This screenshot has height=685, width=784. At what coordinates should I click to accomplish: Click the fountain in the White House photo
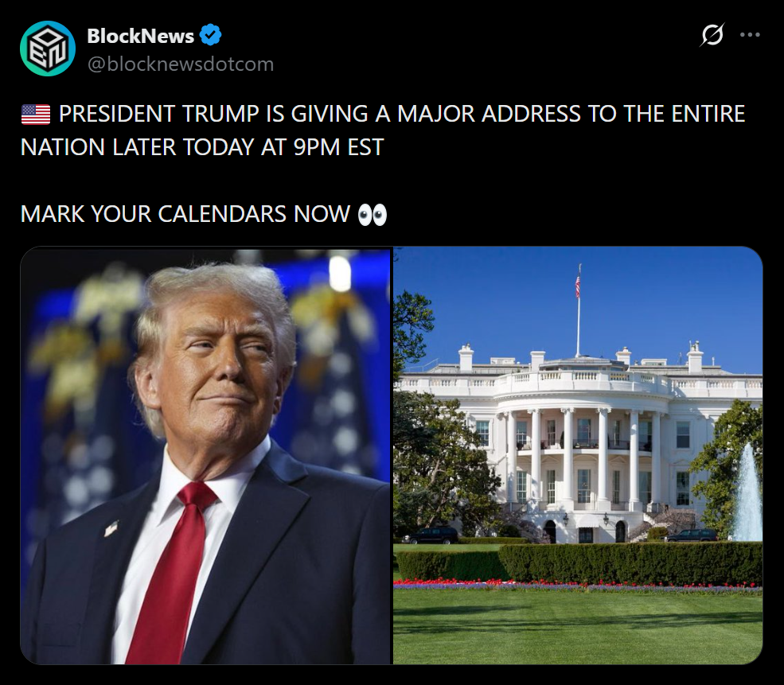pos(748,495)
